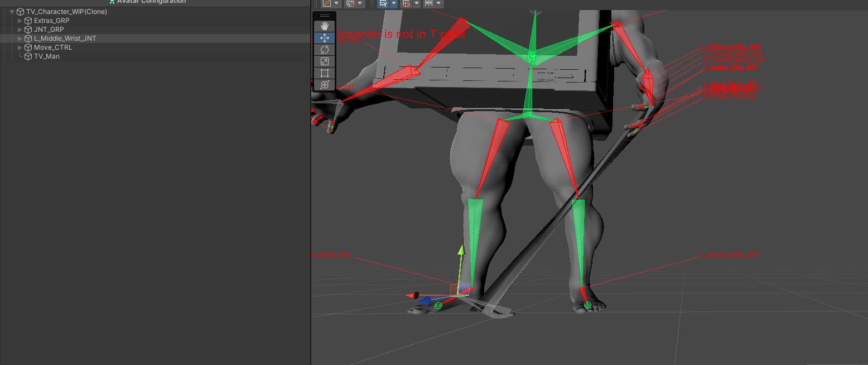
Task: Select the combined Transform tool
Action: point(325,85)
